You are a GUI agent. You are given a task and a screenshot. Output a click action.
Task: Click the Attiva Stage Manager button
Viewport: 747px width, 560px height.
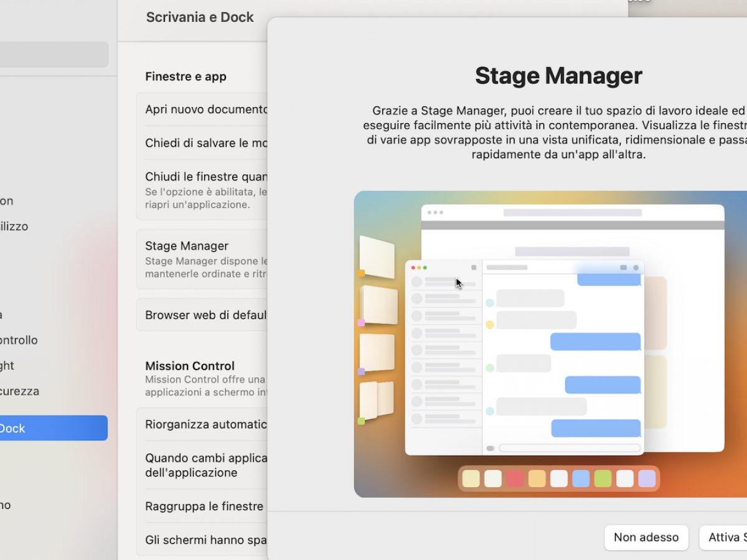(723, 538)
